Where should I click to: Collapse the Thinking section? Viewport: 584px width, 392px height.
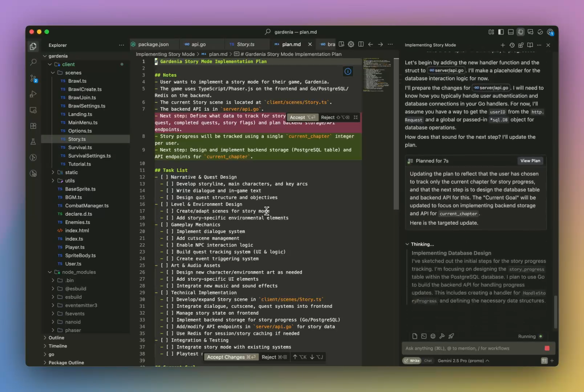[407, 244]
